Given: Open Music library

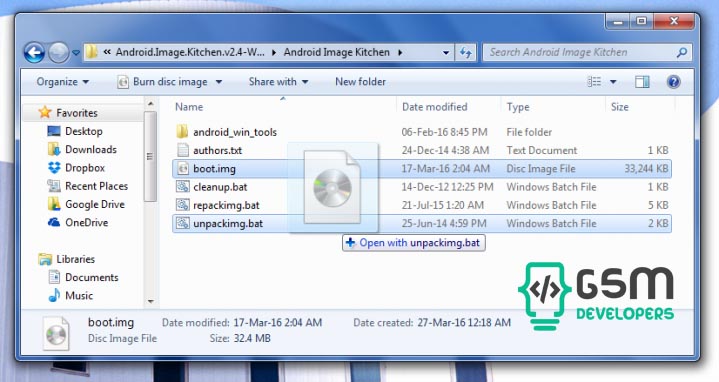Looking at the screenshot, I should tap(79, 296).
